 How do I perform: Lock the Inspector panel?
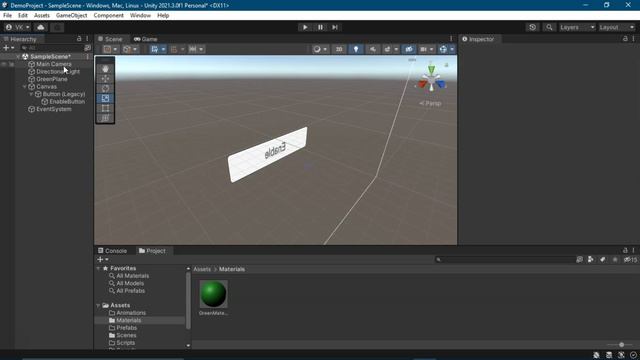[x=625, y=39]
